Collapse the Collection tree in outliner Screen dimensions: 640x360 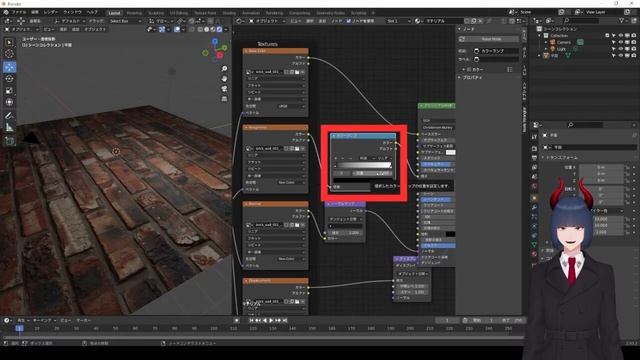click(x=540, y=36)
